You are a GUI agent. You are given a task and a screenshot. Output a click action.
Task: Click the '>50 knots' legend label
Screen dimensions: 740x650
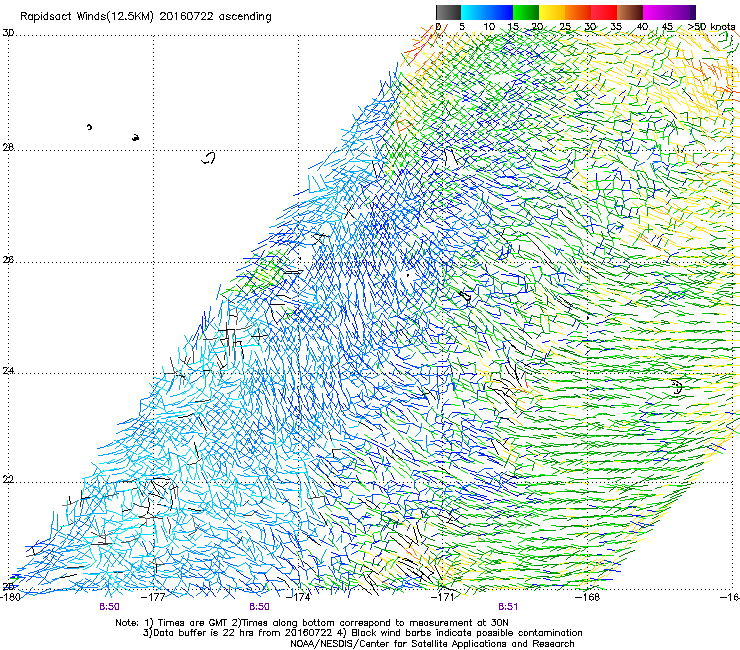click(x=711, y=27)
